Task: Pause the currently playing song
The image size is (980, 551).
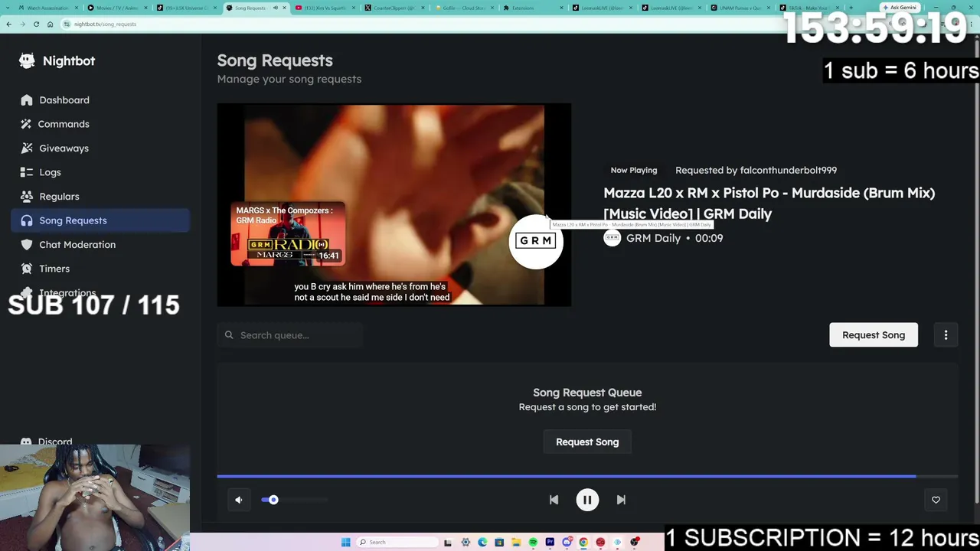Action: point(587,500)
